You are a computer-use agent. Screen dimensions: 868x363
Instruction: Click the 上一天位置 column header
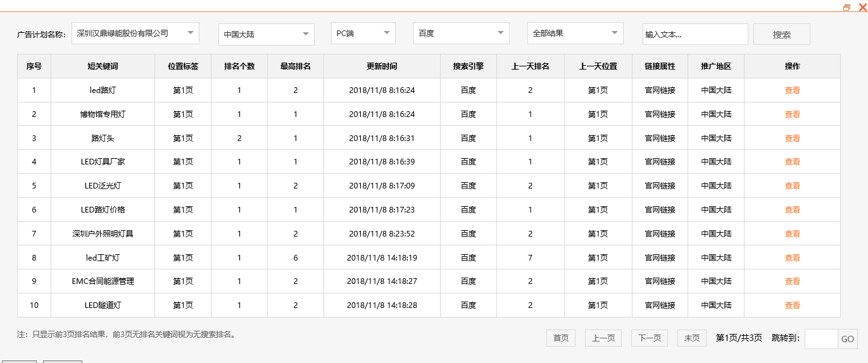[598, 66]
